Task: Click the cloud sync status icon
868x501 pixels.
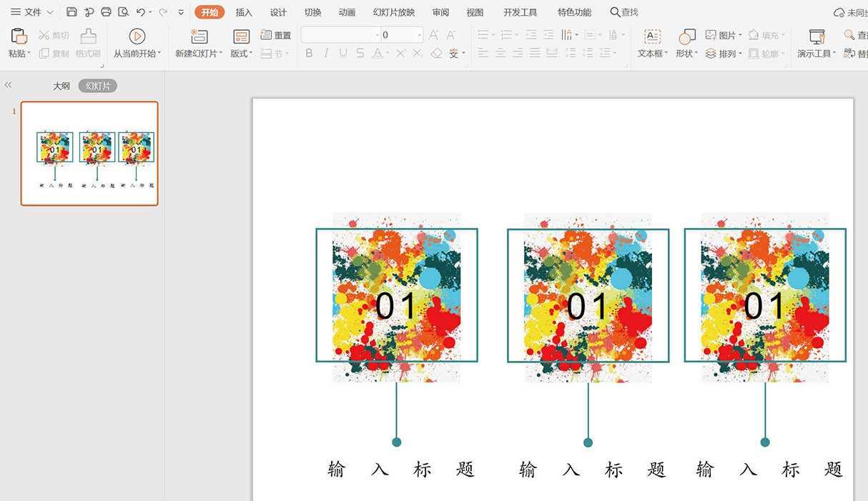Action: (839, 12)
